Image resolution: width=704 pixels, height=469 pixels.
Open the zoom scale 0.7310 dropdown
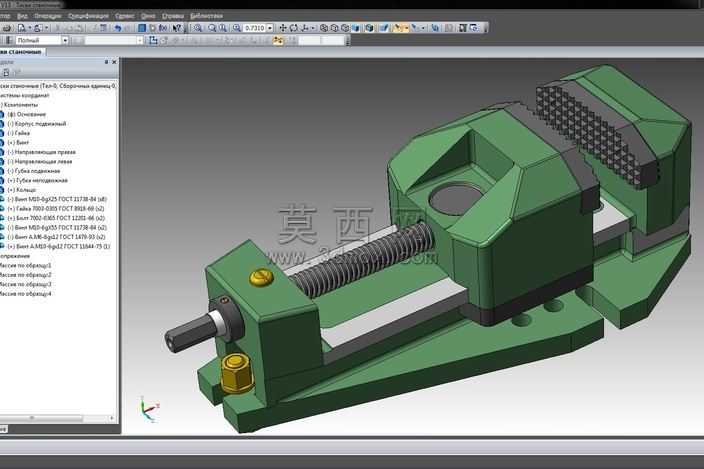270,28
